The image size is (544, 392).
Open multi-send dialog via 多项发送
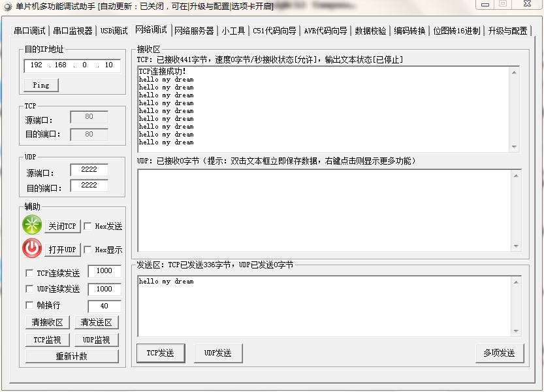[500, 353]
